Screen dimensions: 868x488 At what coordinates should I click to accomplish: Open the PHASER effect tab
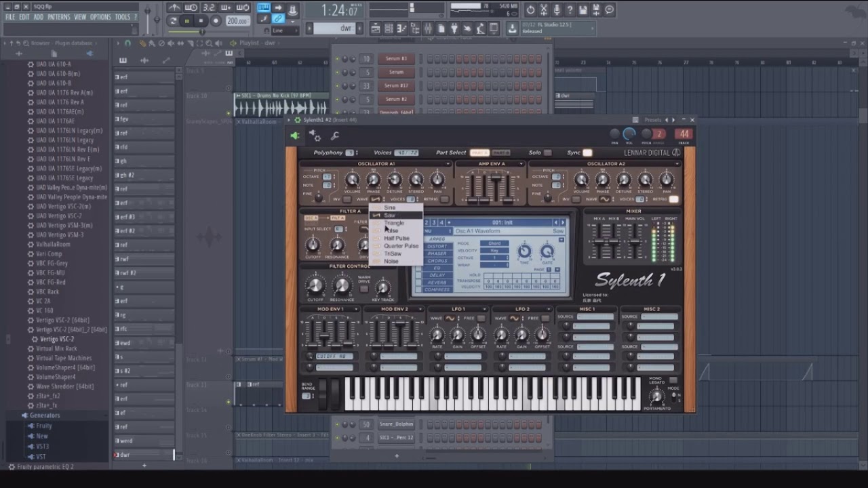tap(437, 253)
